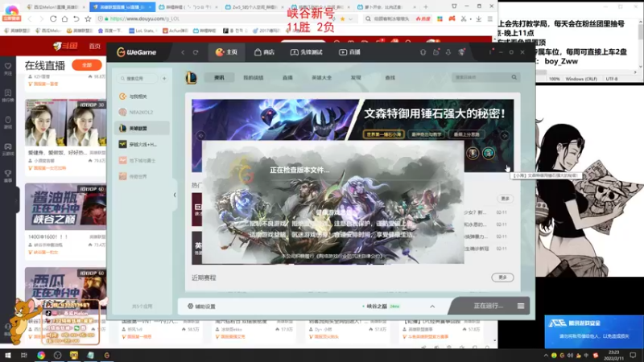Select the 资讯 news tab
The image size is (644, 362).
pos(219,77)
